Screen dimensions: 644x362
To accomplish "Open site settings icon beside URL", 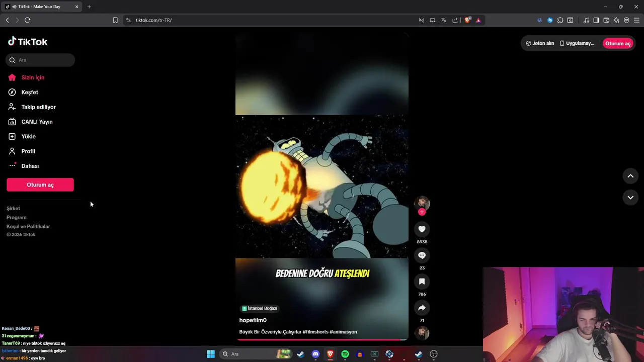I will 128,20.
